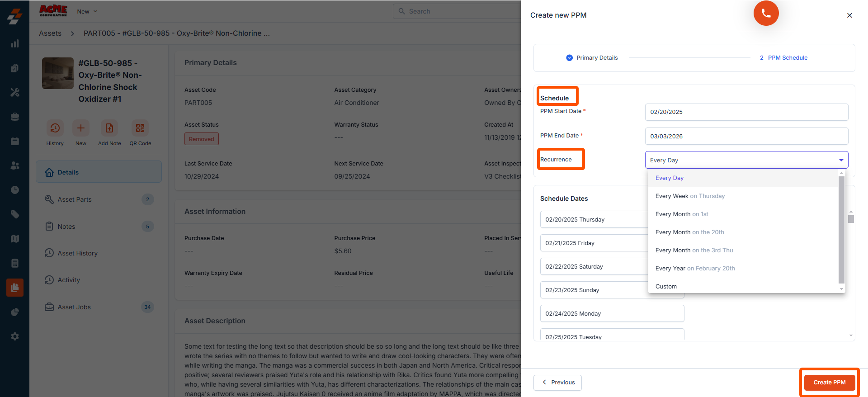Select Every Week on Thursday option
The height and width of the screenshot is (397, 868).
pos(690,196)
